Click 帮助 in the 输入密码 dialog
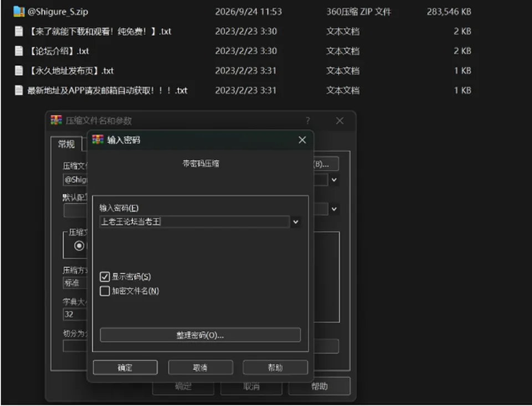Image resolution: width=532 pixels, height=406 pixels. pyautogui.click(x=275, y=367)
